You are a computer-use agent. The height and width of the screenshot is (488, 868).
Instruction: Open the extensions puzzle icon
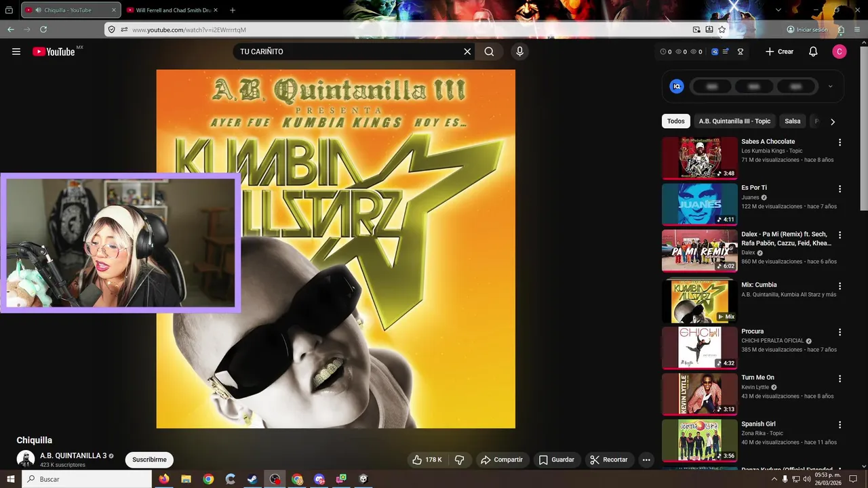click(x=841, y=30)
